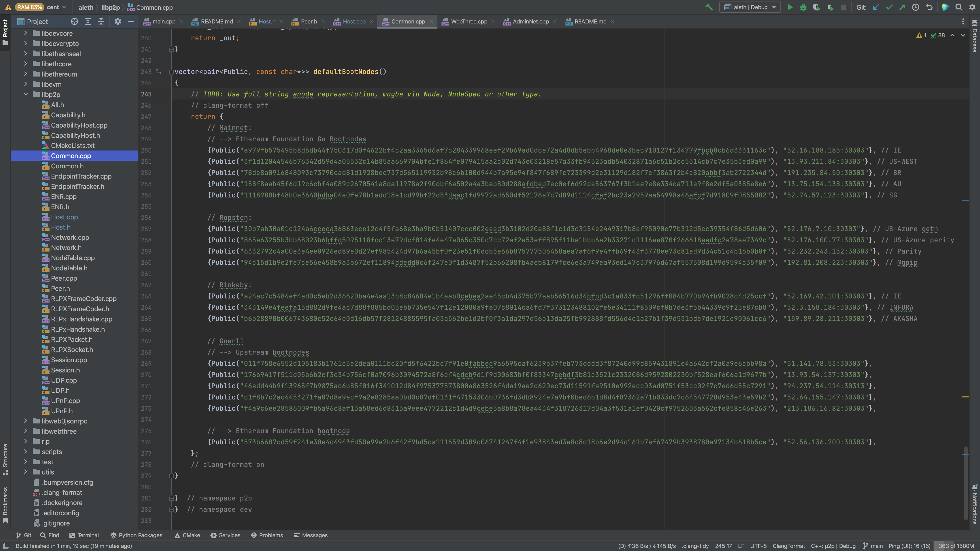This screenshot has width=980, height=551.
Task: Open the Terminal tool window
Action: click(84, 535)
